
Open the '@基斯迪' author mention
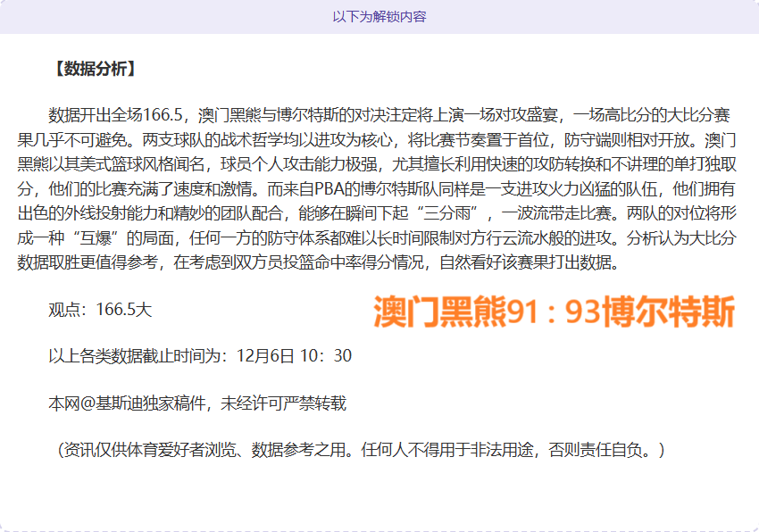coord(124,403)
